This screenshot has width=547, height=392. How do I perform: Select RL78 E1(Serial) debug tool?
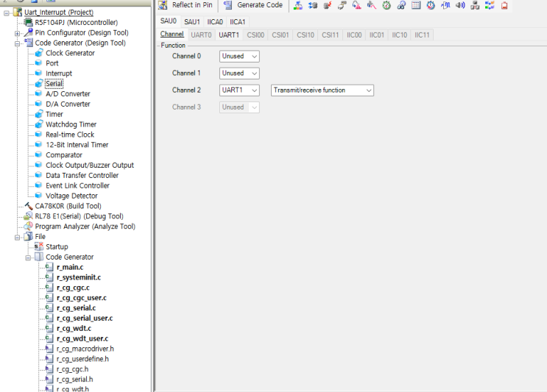[x=79, y=216]
